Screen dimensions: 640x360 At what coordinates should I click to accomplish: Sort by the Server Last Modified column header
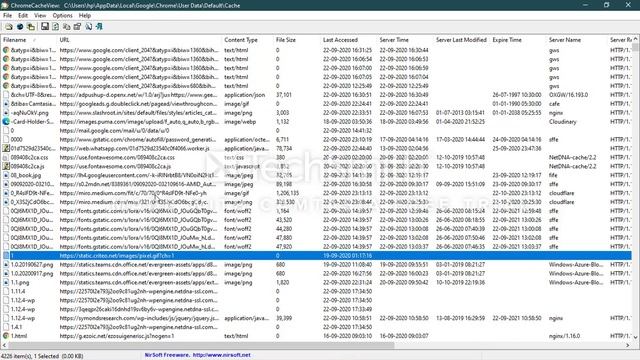pos(461,40)
